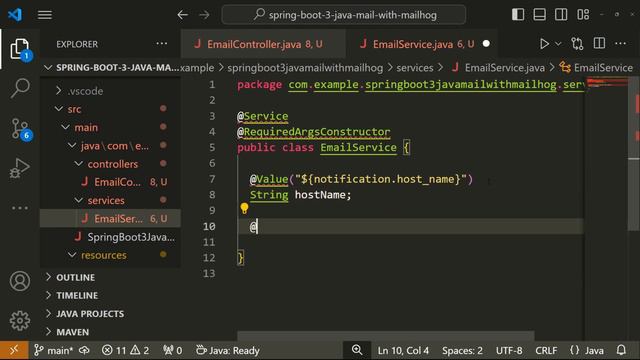
Task: Open the Manage settings gear
Action: click(20, 321)
